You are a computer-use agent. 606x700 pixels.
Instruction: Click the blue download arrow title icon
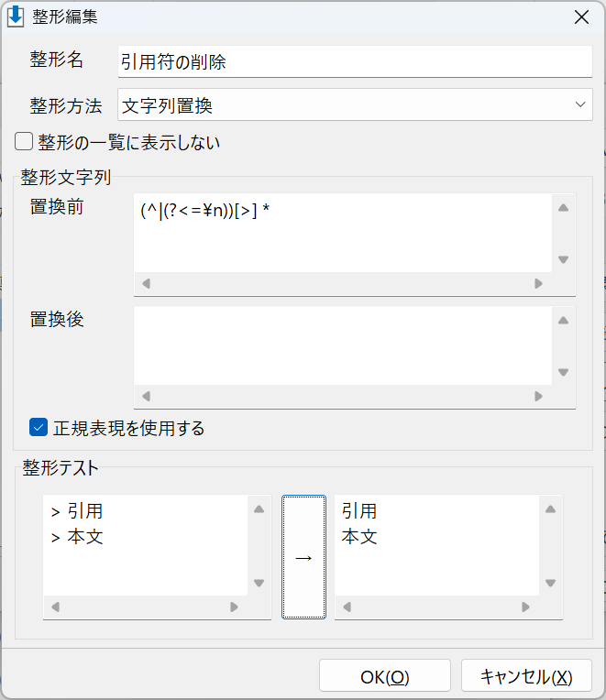click(x=16, y=16)
